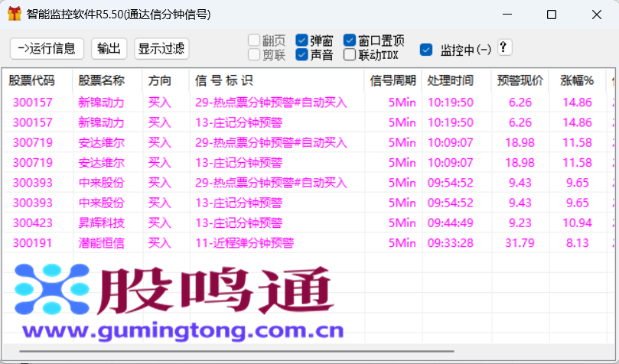619x364 pixels.
Task: Enable the 剪联 checkbox
Action: coord(254,54)
